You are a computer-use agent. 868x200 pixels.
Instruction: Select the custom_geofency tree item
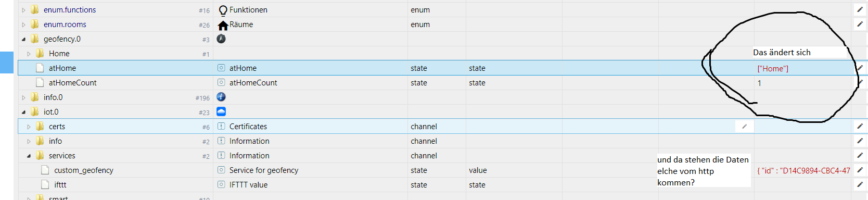click(x=83, y=170)
